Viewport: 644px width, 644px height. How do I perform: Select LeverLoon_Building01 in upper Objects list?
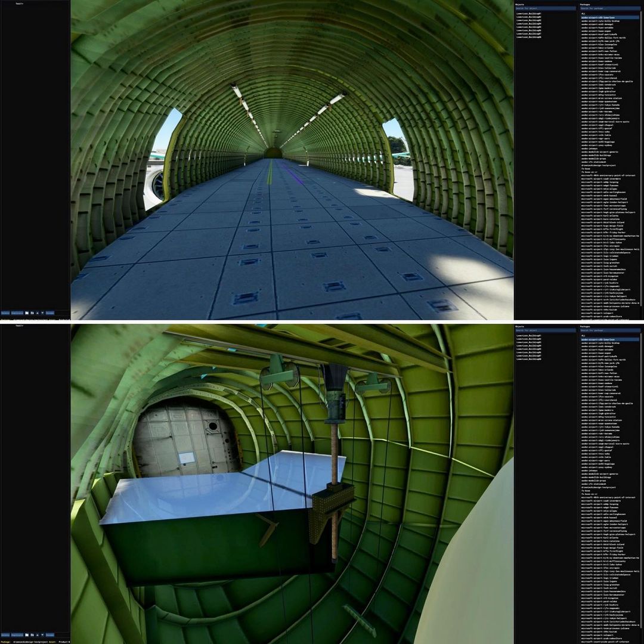529,14
